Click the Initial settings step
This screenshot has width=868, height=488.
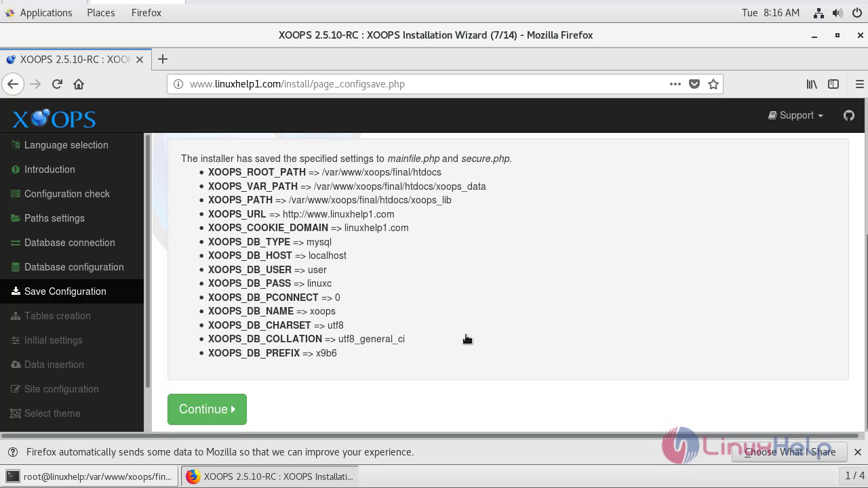point(53,340)
